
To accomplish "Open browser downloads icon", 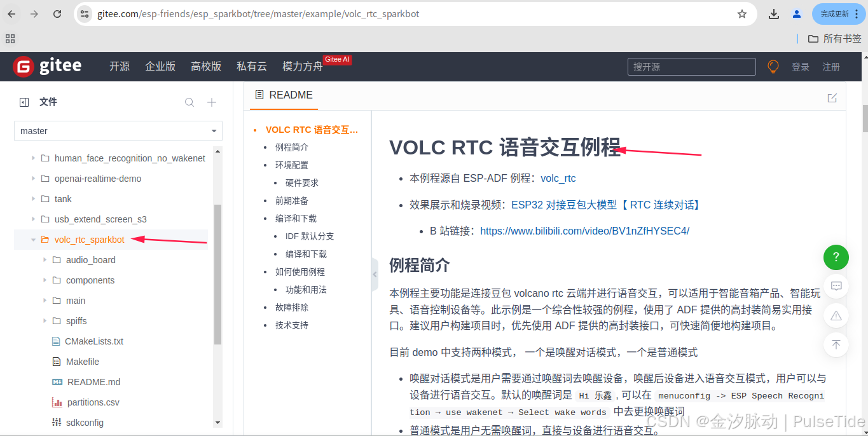I will [774, 14].
